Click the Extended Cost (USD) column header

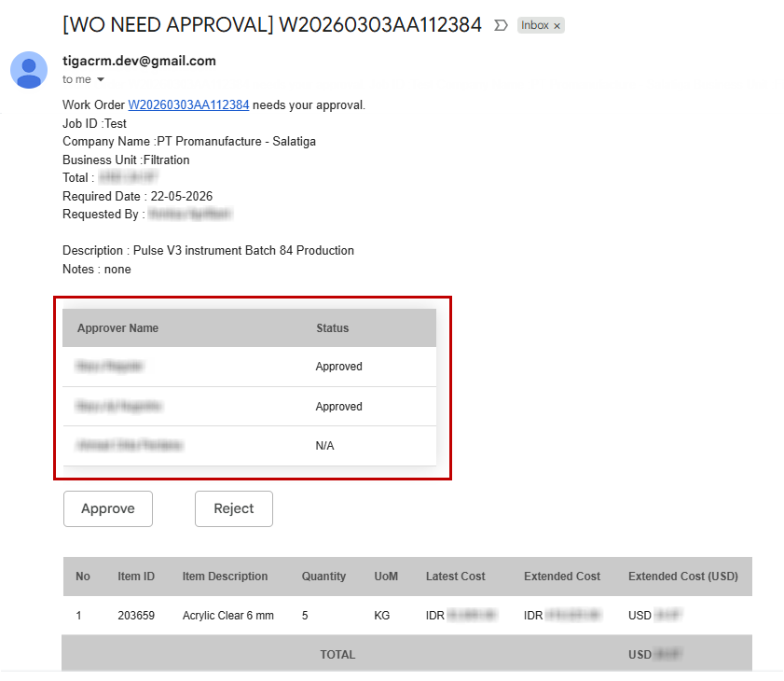coord(682,577)
